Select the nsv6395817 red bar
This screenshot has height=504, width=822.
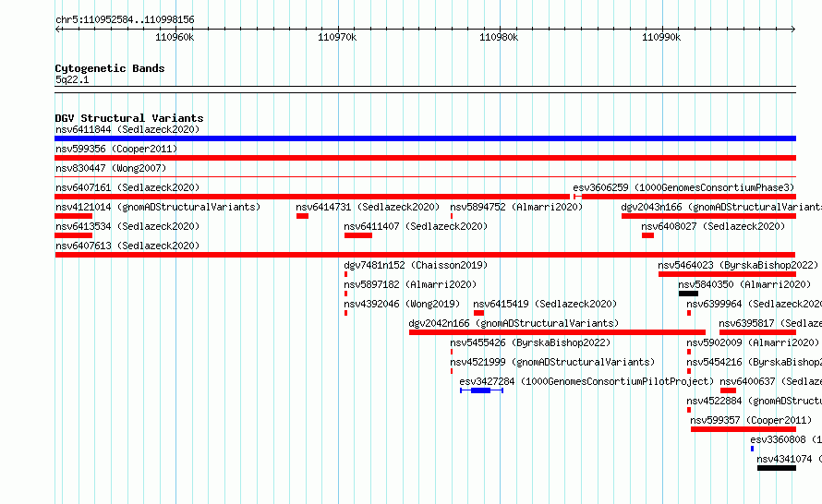pos(757,332)
